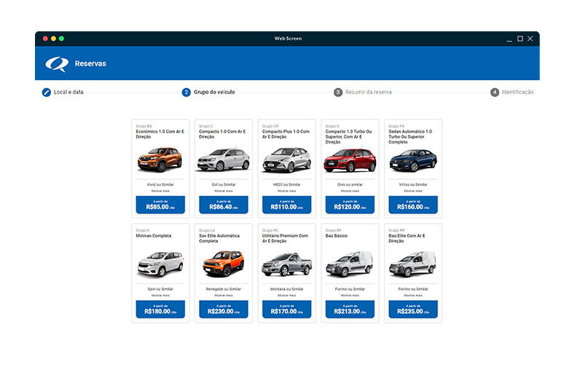
Task: Click 'Minivan Completa' card title
Action: [154, 236]
